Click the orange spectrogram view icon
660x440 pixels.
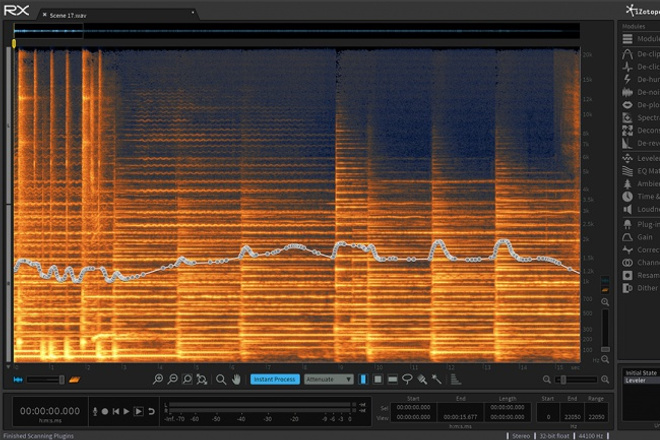(x=75, y=380)
